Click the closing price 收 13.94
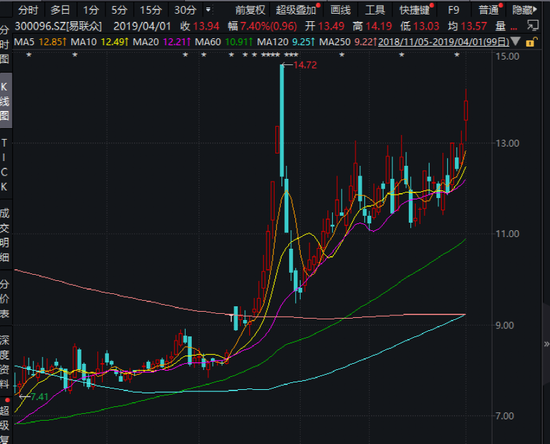550x444 pixels. pyautogui.click(x=199, y=26)
